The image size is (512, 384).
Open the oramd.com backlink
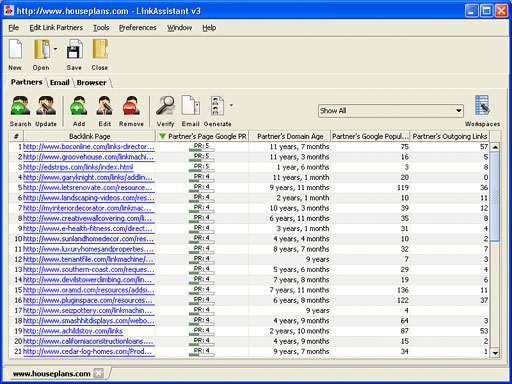(89, 290)
